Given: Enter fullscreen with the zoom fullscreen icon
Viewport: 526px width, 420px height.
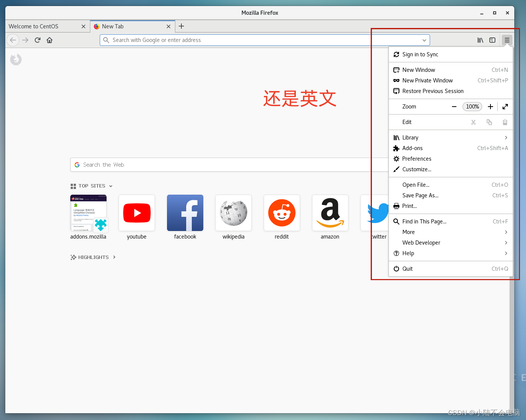Looking at the screenshot, I should click(x=505, y=106).
